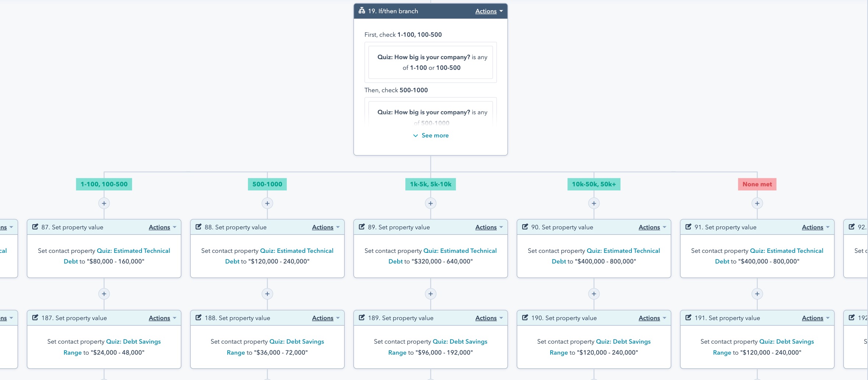This screenshot has height=380, width=868.
Task: Insert action between steps 90 and 190
Action: coord(594,294)
